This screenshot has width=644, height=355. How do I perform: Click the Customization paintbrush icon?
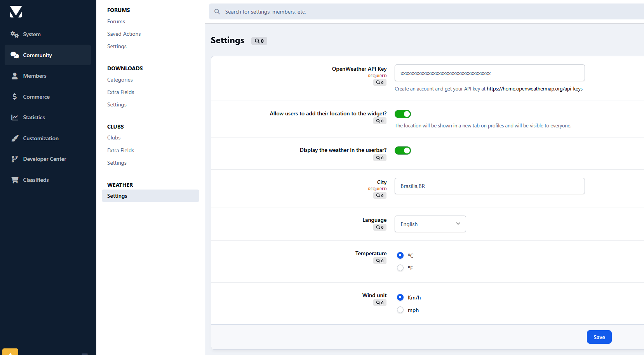pos(15,138)
